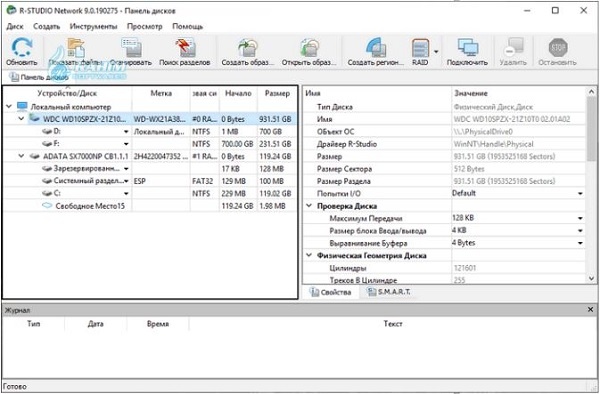The width and height of the screenshot is (600, 394).
Task: Open the Попытки I/O Default dropdown
Action: (580, 194)
